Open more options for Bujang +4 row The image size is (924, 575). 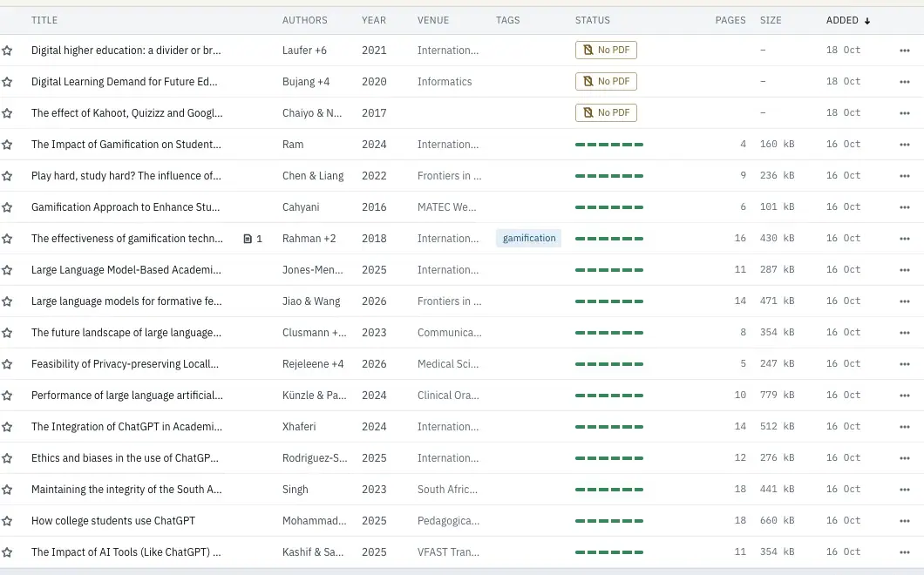(905, 82)
